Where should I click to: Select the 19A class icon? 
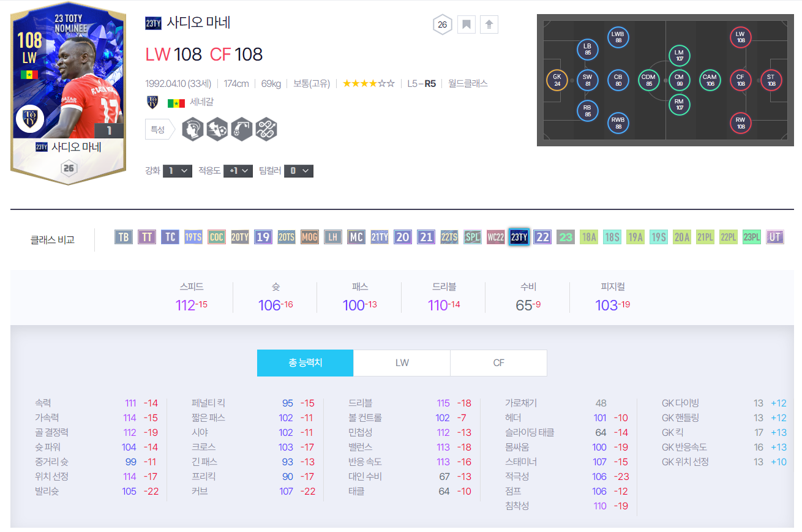pyautogui.click(x=635, y=237)
